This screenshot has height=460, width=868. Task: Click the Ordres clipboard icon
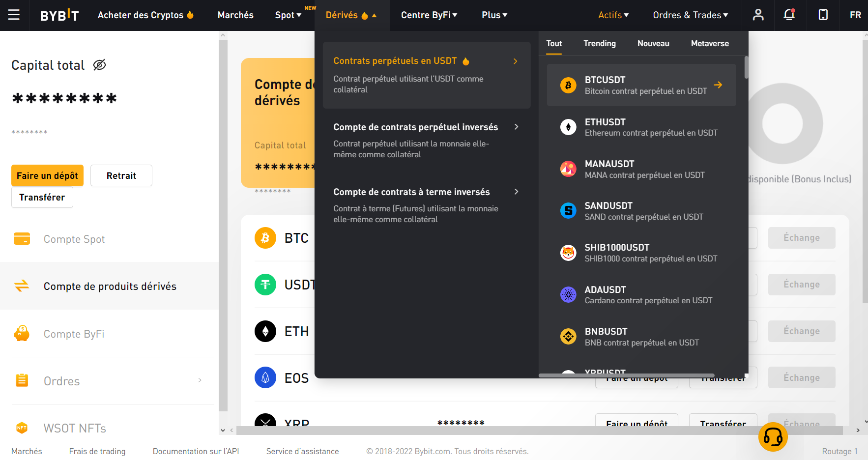pyautogui.click(x=22, y=380)
